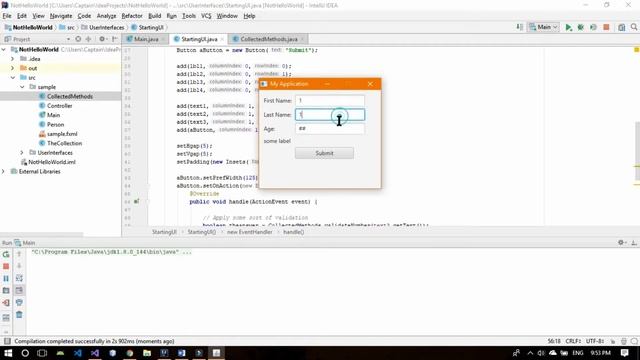Dump threads icon in Run panel

6,291
